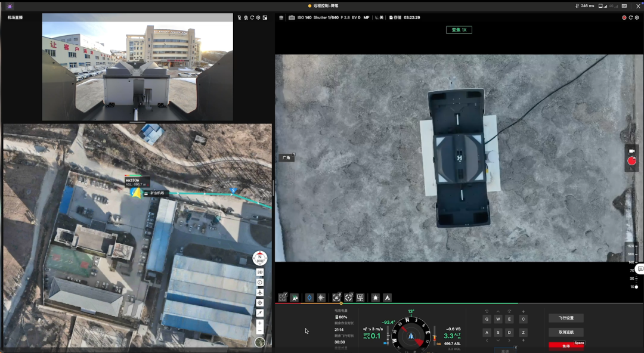Image resolution: width=644 pixels, height=353 pixels.
Task: Open the chat message bubble icon
Action: [x=639, y=270]
